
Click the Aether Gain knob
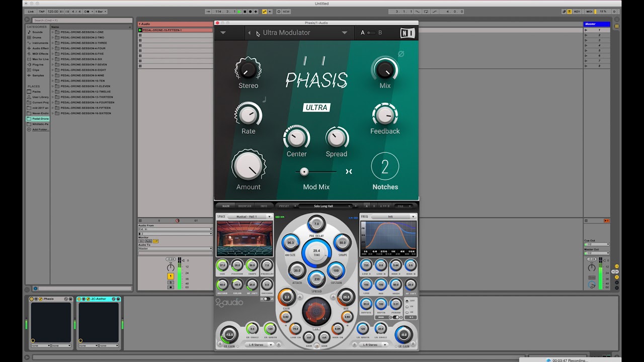pyautogui.click(x=287, y=297)
